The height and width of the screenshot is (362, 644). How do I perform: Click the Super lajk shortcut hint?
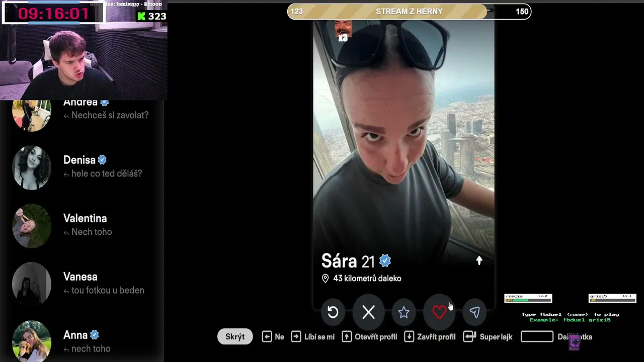488,337
